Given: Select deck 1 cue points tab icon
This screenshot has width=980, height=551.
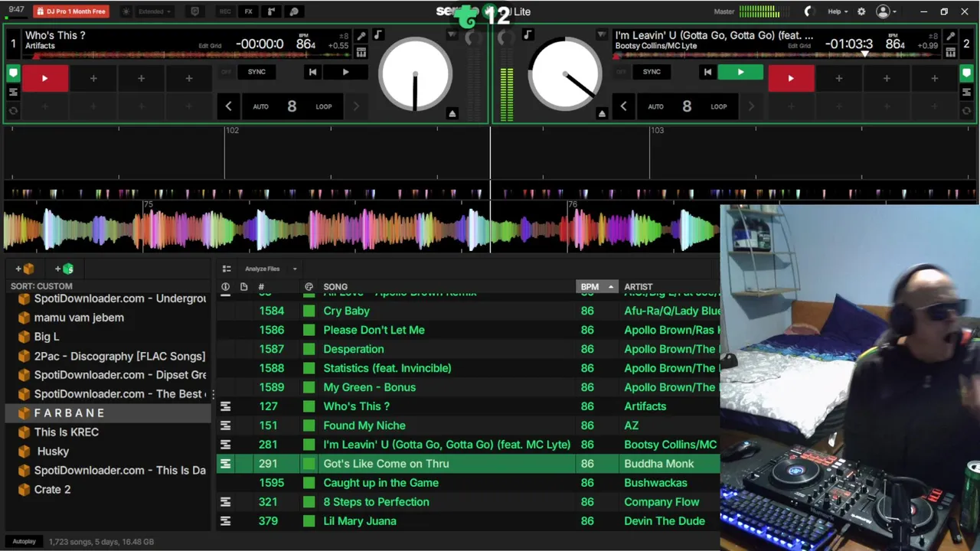Looking at the screenshot, I should point(13,73).
